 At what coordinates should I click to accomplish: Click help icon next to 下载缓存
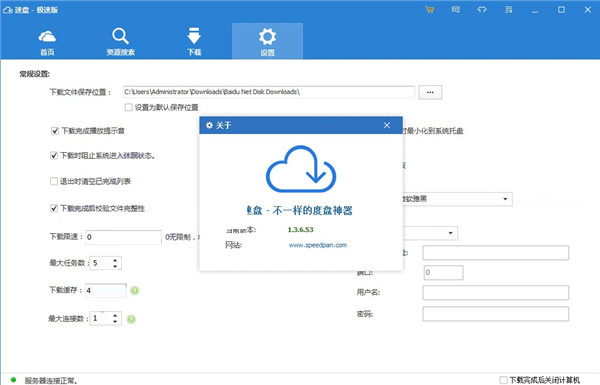(x=134, y=290)
